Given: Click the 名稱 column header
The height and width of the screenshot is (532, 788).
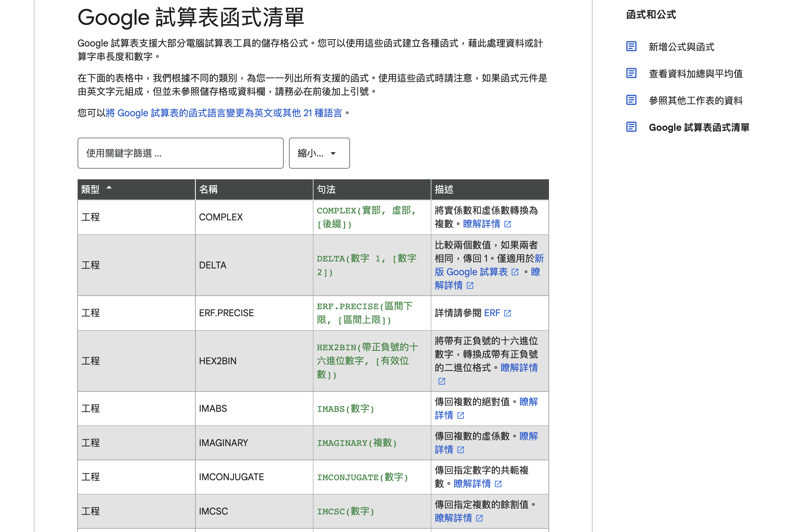Looking at the screenshot, I should 208,190.
